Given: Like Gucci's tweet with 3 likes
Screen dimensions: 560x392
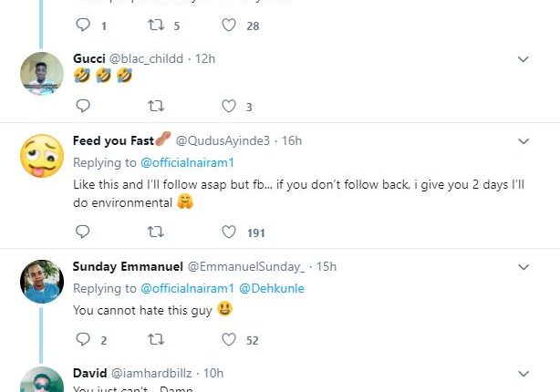Looking at the screenshot, I should [229, 107].
